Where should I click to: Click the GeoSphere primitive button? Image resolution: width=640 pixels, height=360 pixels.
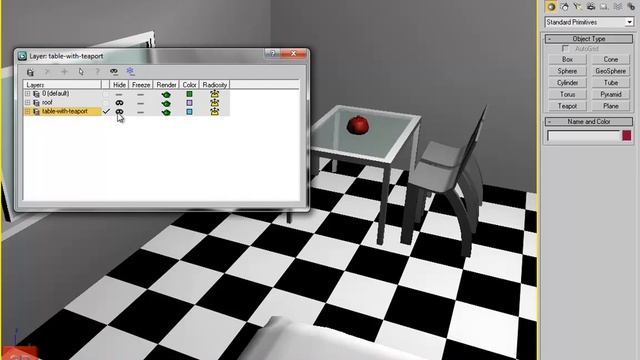click(x=611, y=71)
